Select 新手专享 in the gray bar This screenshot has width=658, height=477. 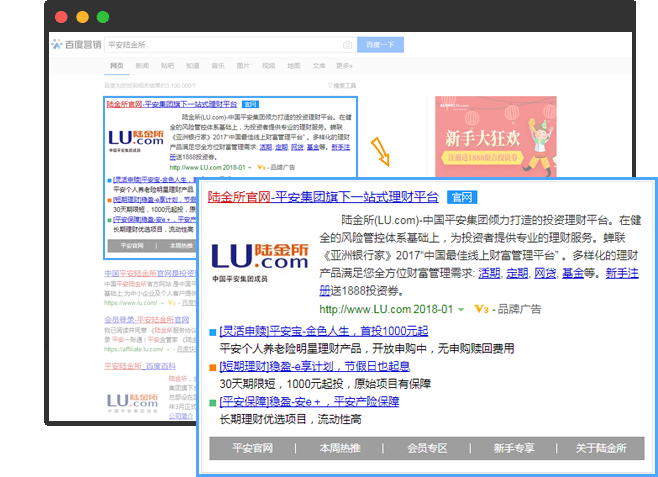[514, 448]
